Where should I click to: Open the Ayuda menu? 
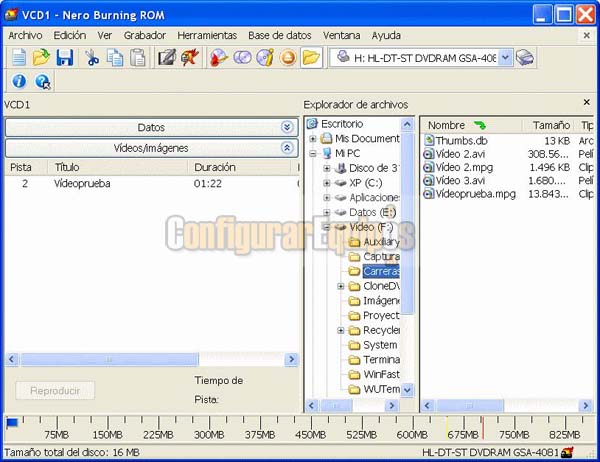[x=386, y=36]
